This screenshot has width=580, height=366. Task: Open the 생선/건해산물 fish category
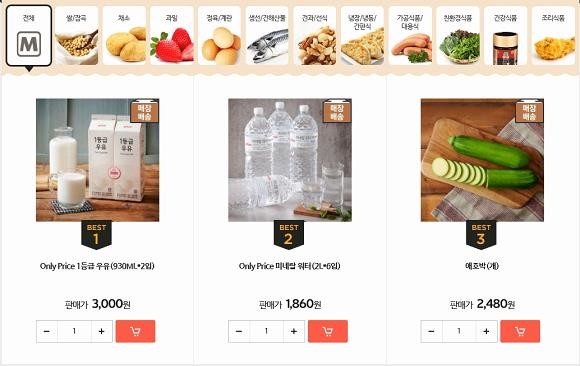tap(267, 36)
